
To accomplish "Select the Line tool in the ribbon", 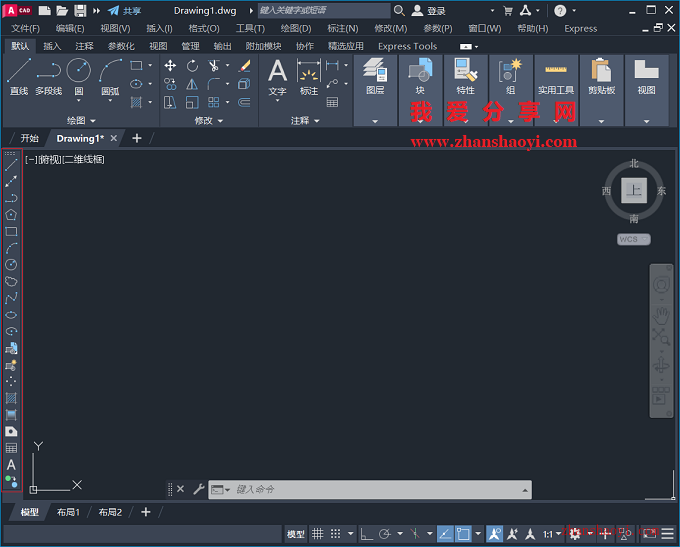I will pos(19,76).
